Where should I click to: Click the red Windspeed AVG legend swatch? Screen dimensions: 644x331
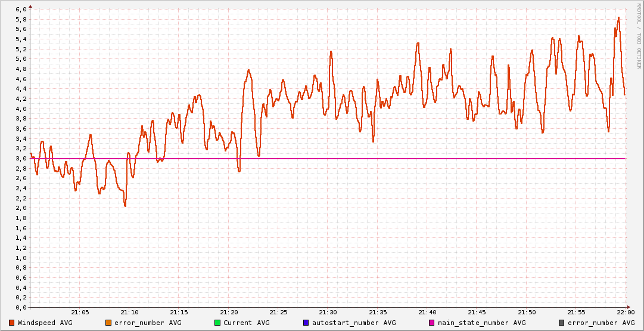click(x=11, y=323)
